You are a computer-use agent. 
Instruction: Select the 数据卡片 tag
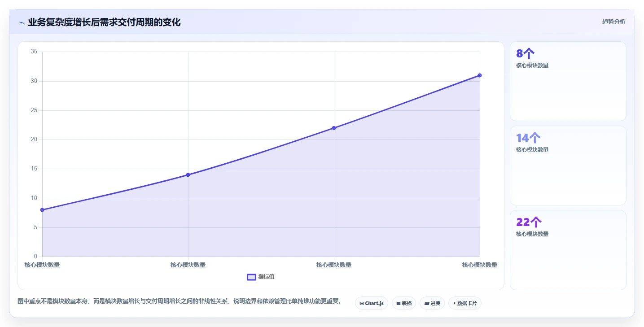tap(465, 303)
